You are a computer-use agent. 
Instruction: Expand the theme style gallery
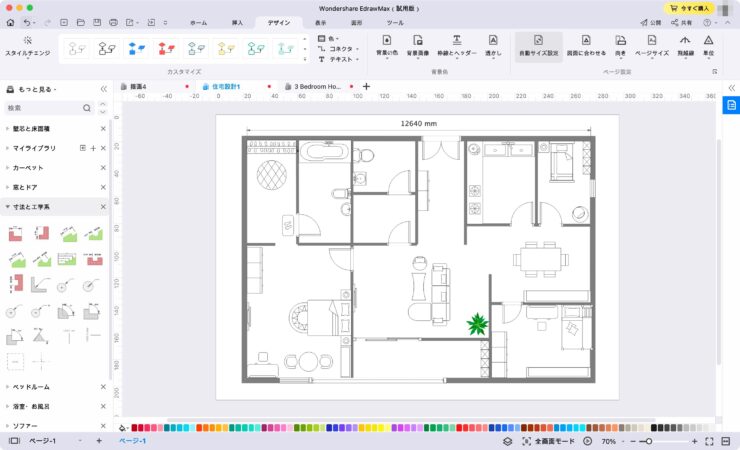[305, 59]
